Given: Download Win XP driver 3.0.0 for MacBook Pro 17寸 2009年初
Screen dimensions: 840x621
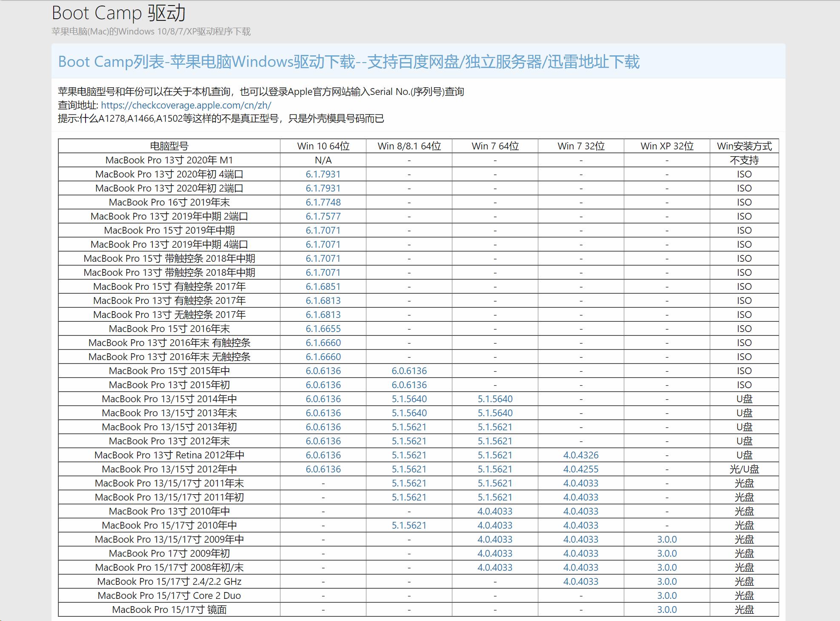Looking at the screenshot, I should click(x=667, y=553).
